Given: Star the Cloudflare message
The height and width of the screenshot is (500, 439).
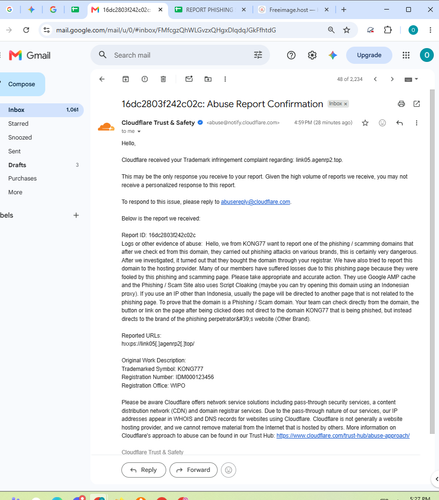Looking at the screenshot, I should (365, 123).
